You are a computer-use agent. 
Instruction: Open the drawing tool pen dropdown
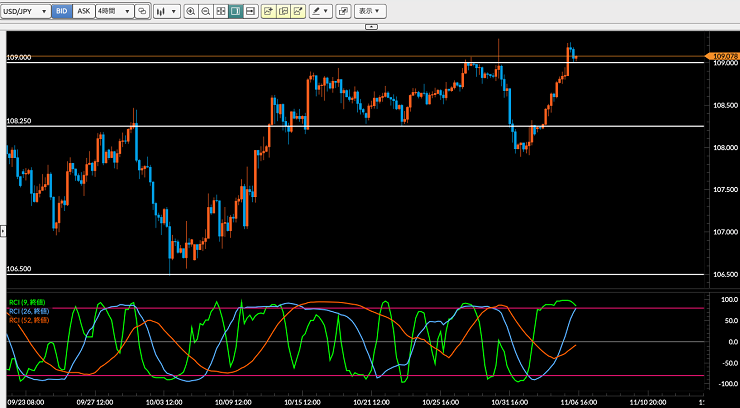tap(321, 11)
